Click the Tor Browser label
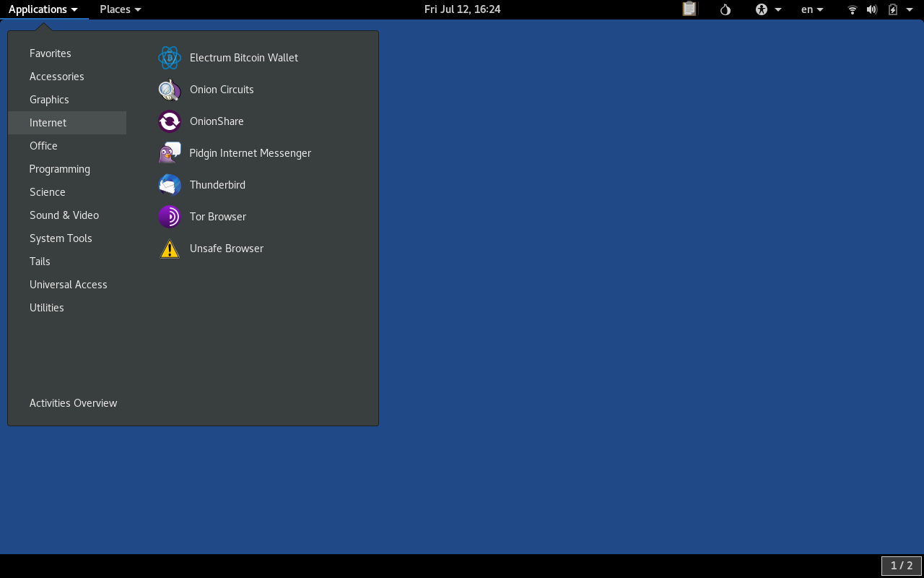 218,217
